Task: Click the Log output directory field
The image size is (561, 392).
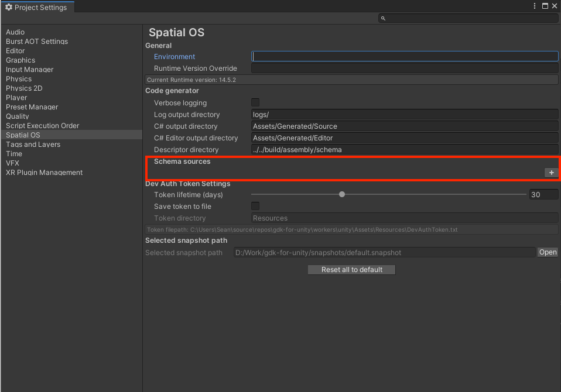Action: pos(405,114)
